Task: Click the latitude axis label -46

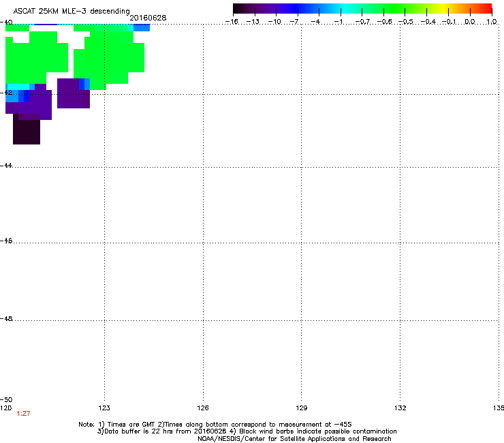Action: click(x=6, y=241)
